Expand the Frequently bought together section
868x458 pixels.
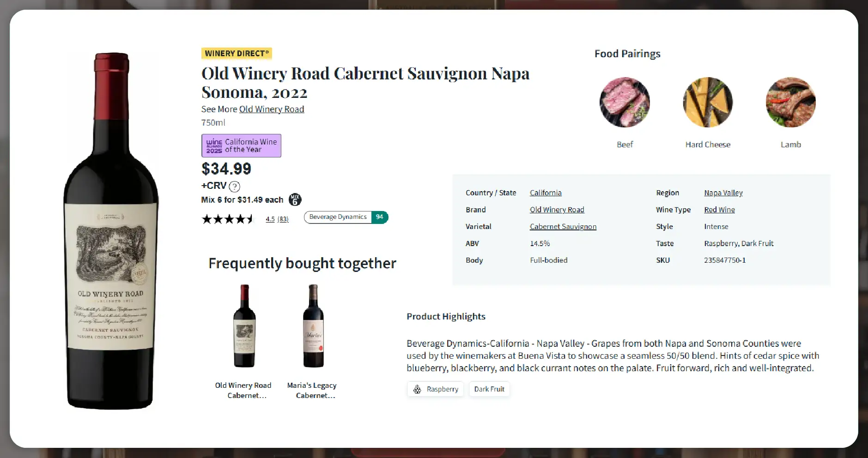pyautogui.click(x=303, y=263)
